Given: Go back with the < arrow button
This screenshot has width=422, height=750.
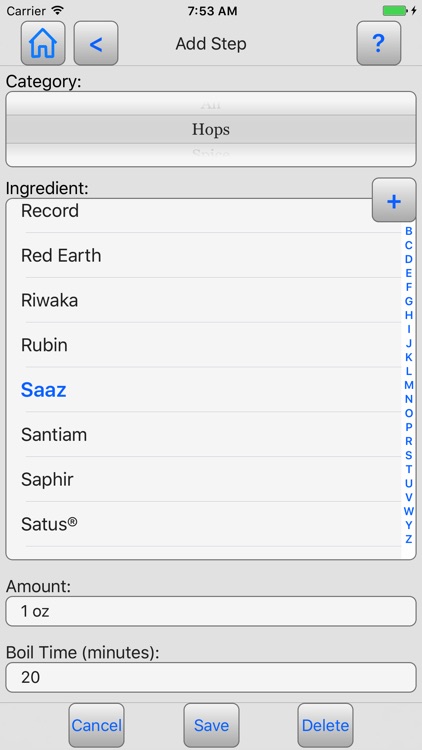Looking at the screenshot, I should (96, 44).
